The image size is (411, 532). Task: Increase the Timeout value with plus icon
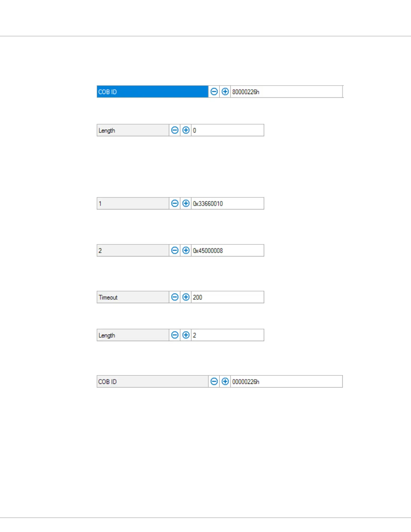pyautogui.click(x=186, y=297)
